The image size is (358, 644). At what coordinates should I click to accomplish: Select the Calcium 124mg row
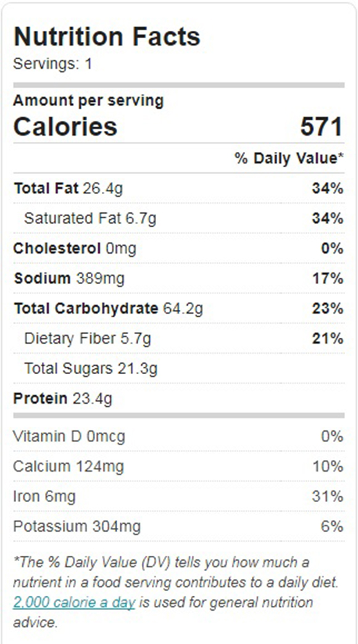tap(178, 467)
